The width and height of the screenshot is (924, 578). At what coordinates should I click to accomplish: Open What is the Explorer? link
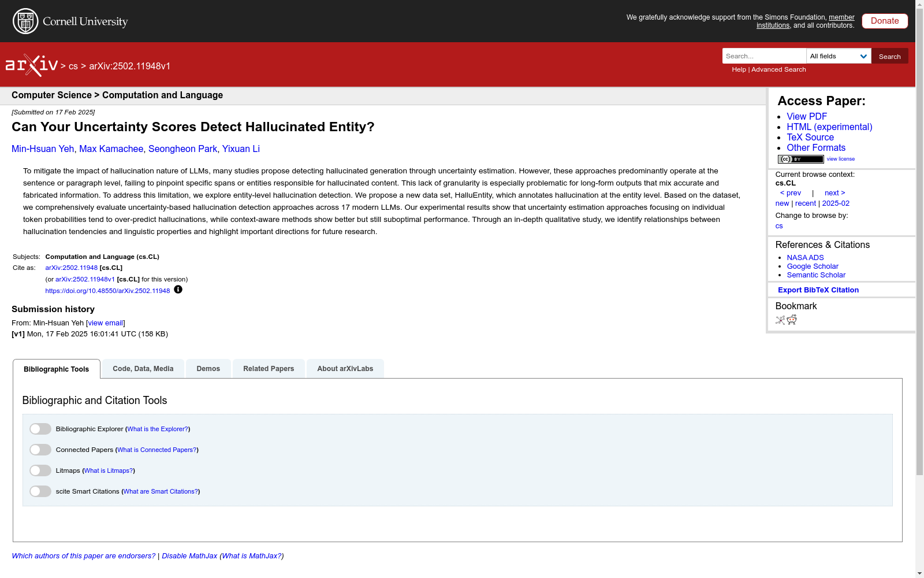pyautogui.click(x=158, y=429)
